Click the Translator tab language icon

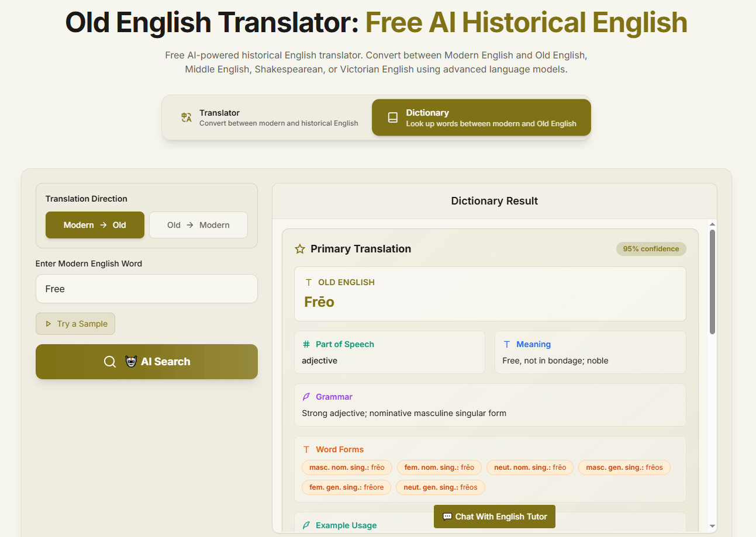[x=187, y=117]
